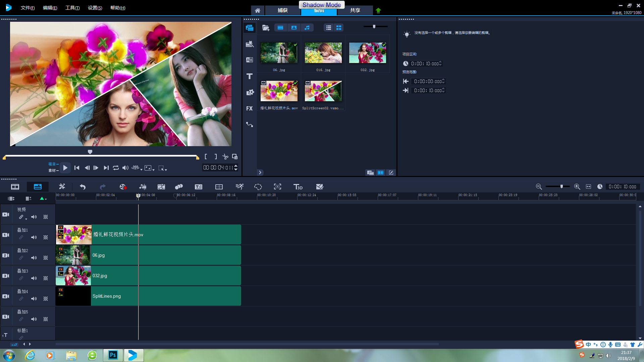Open the 360 video dropdown arrow
Image resolution: width=644 pixels, height=362 pixels.
tap(141, 170)
